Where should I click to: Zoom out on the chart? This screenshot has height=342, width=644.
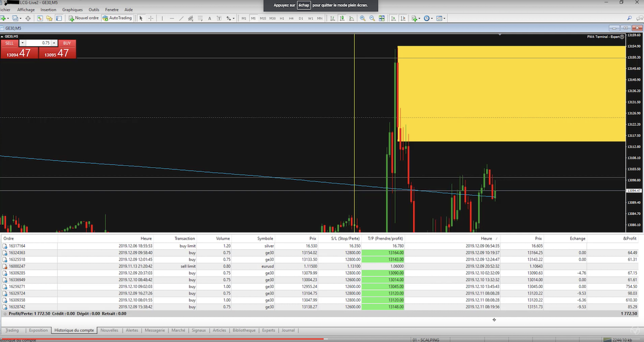[372, 18]
